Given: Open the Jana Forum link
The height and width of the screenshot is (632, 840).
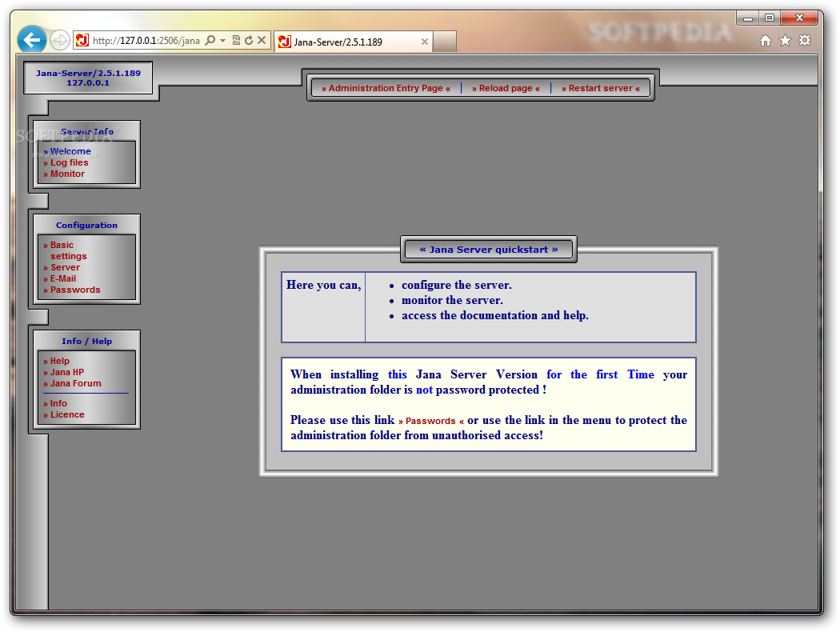Looking at the screenshot, I should click(72, 384).
